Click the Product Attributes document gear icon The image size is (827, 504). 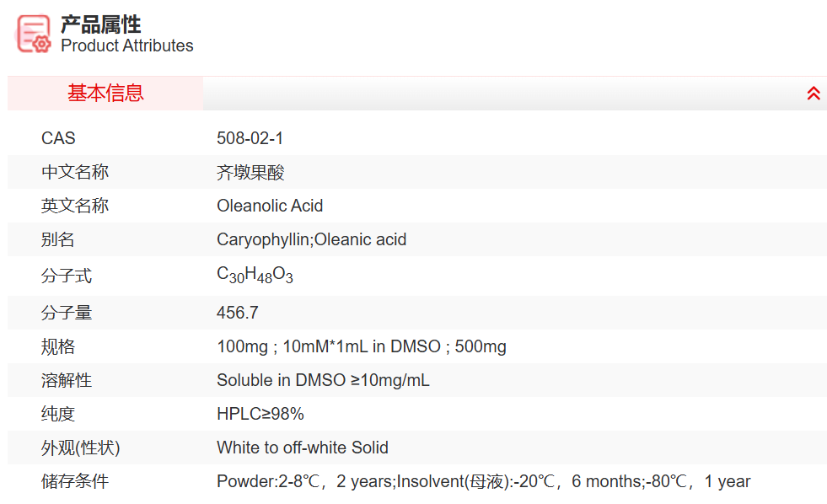point(34,35)
